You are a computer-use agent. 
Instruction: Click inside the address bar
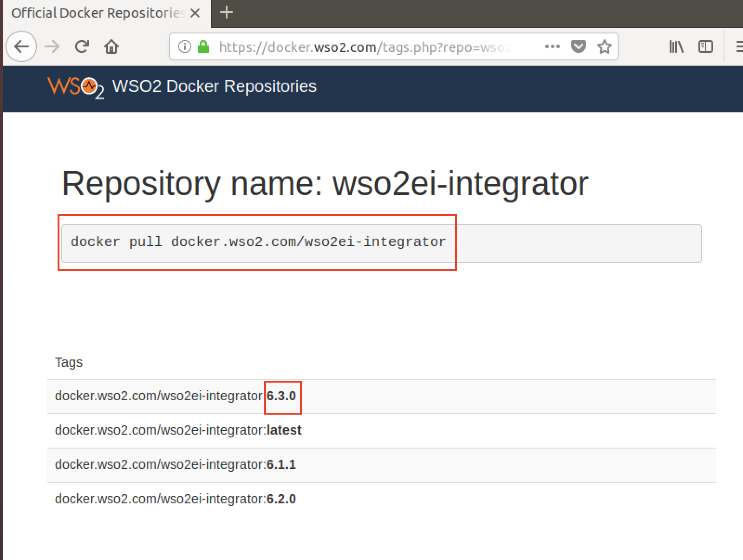[x=371, y=46]
